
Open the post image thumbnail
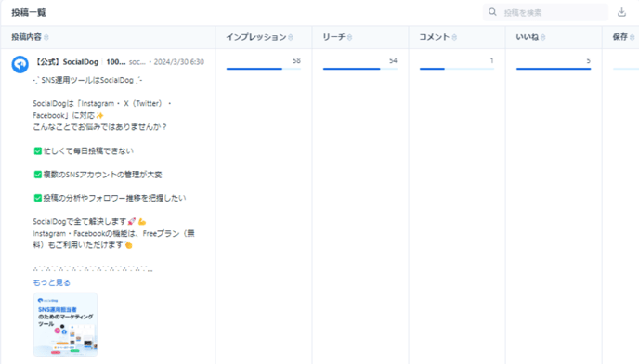(65, 324)
